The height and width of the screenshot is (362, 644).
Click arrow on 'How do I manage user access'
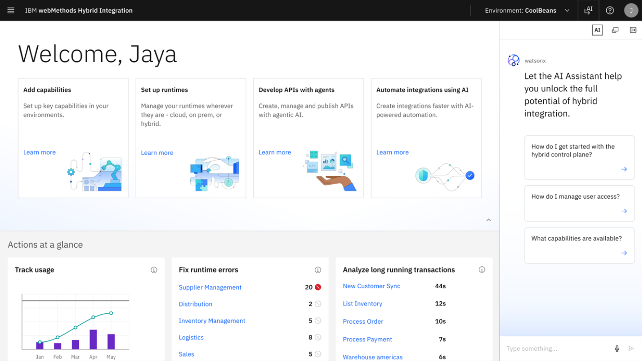(x=624, y=211)
